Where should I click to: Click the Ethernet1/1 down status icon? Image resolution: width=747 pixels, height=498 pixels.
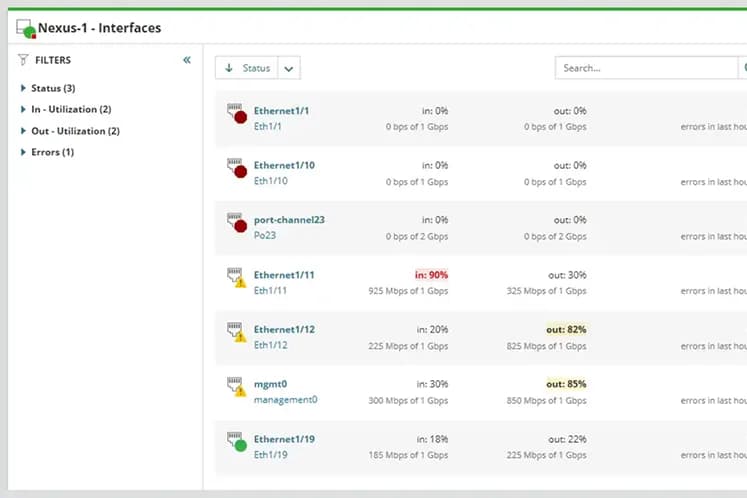tap(237, 113)
